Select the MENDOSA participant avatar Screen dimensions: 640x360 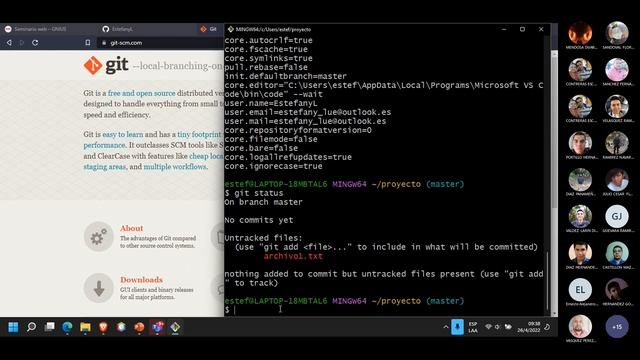[x=580, y=33]
